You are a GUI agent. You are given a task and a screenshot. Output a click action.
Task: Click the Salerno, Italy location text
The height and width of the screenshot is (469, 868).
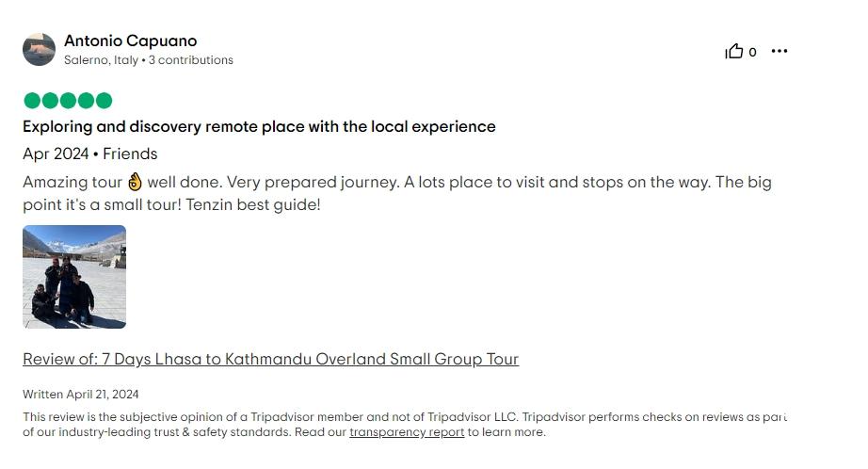coord(102,59)
